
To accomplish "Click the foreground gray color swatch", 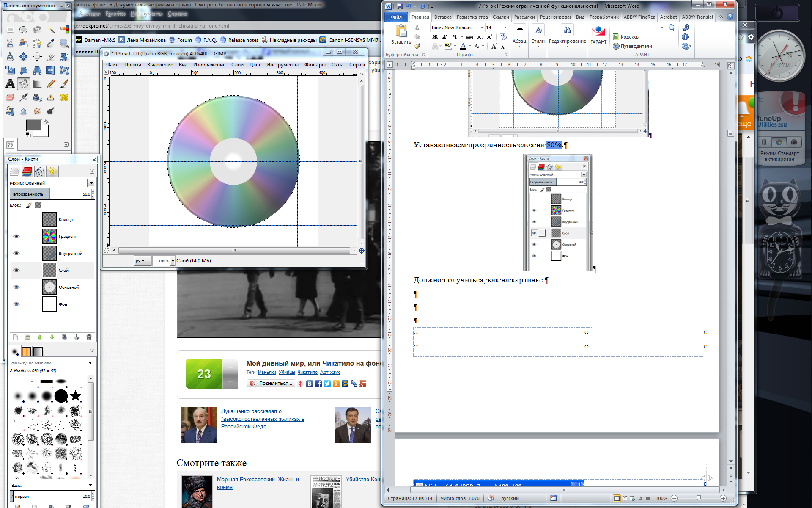I will (33, 125).
